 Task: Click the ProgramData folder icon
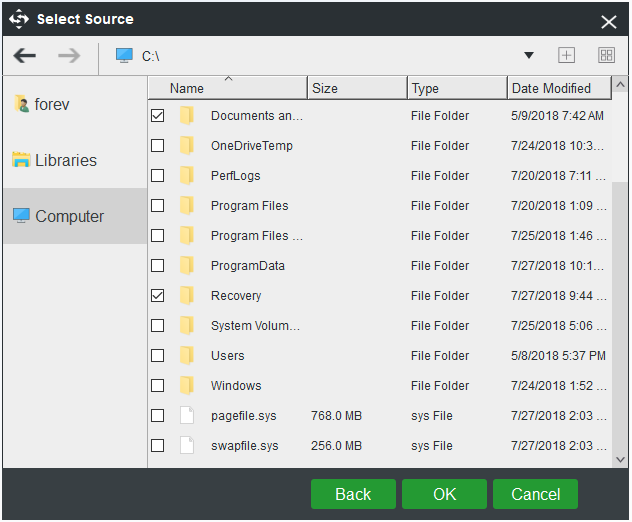pyautogui.click(x=187, y=266)
